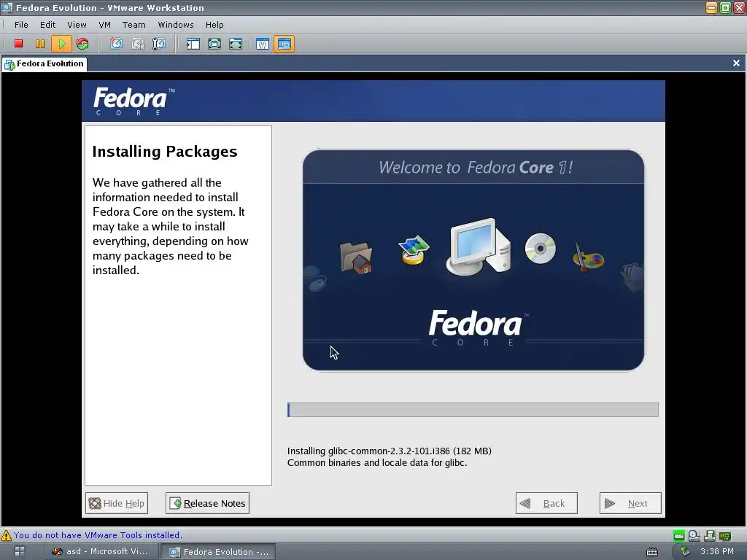Image resolution: width=747 pixels, height=560 pixels.
Task: Revert to snapshot toolbar icon
Action: tap(138, 44)
